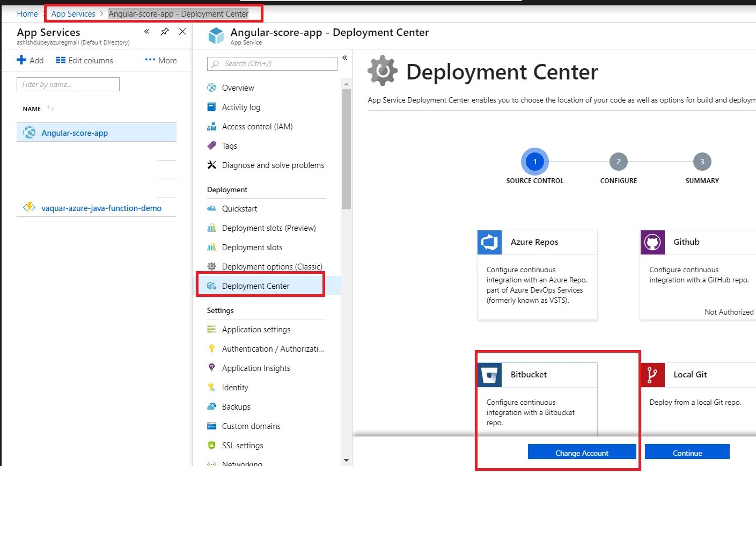Viewport: 756px width, 546px height.
Task: Click the Custom domains www icon
Action: tap(212, 426)
